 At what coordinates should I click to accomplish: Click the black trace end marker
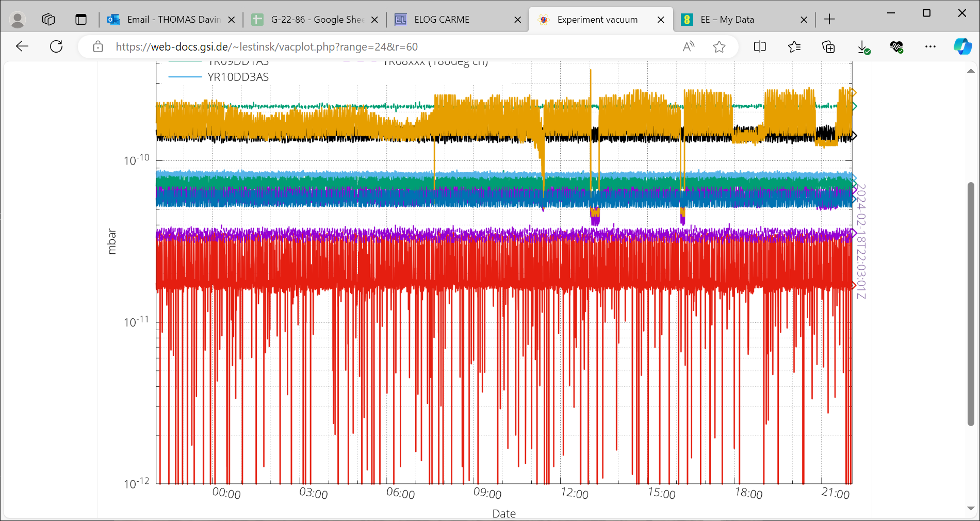pos(854,136)
